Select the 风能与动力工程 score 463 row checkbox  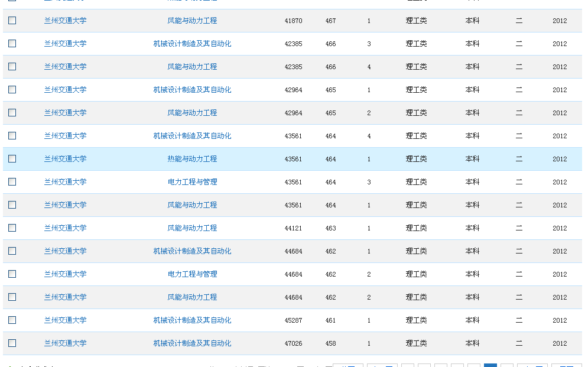(12, 228)
